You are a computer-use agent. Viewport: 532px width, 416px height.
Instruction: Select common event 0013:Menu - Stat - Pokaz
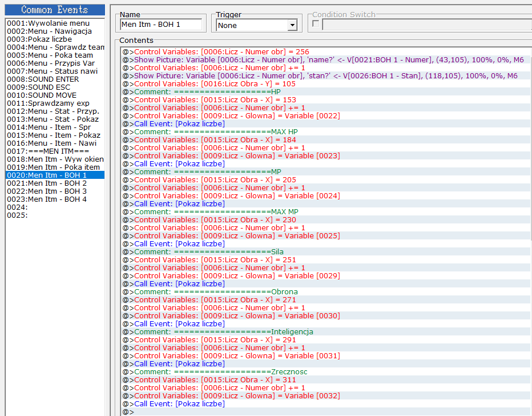(x=55, y=119)
